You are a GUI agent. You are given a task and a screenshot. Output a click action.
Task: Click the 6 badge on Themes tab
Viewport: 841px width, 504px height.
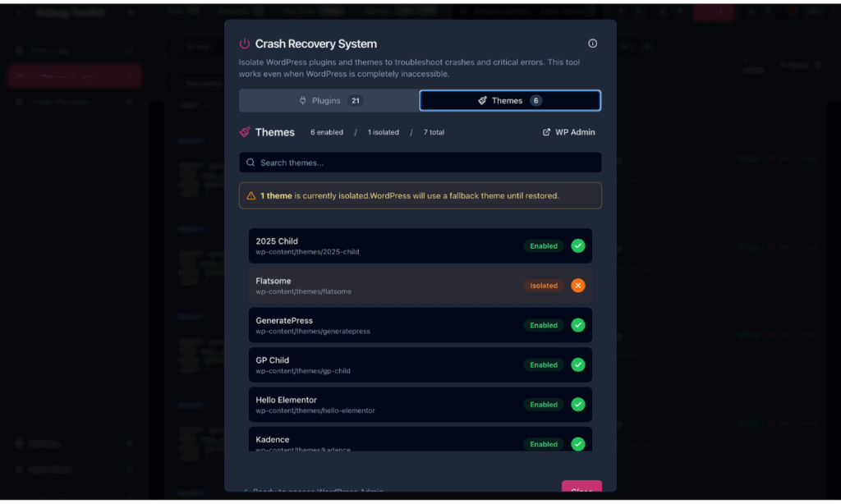coord(535,101)
